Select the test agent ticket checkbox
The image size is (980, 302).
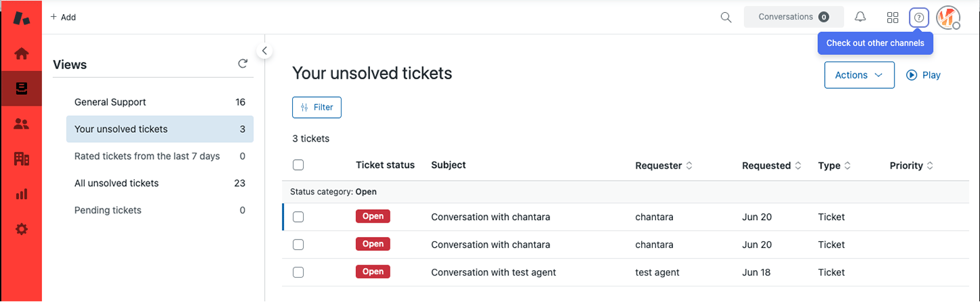point(298,272)
